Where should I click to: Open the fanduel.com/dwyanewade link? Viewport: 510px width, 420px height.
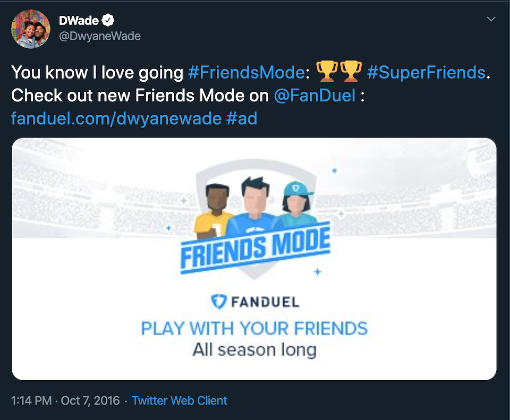pyautogui.click(x=116, y=118)
